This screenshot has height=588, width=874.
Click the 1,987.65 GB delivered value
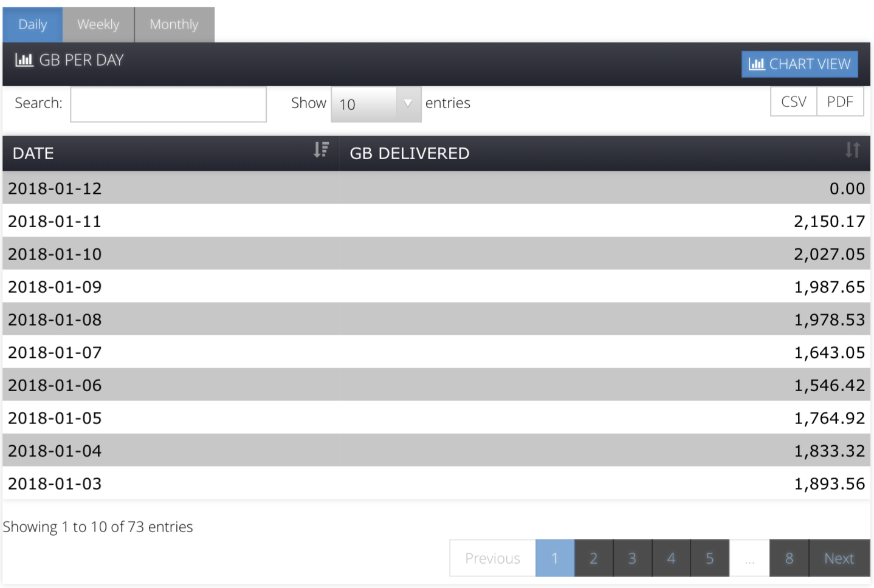click(829, 287)
